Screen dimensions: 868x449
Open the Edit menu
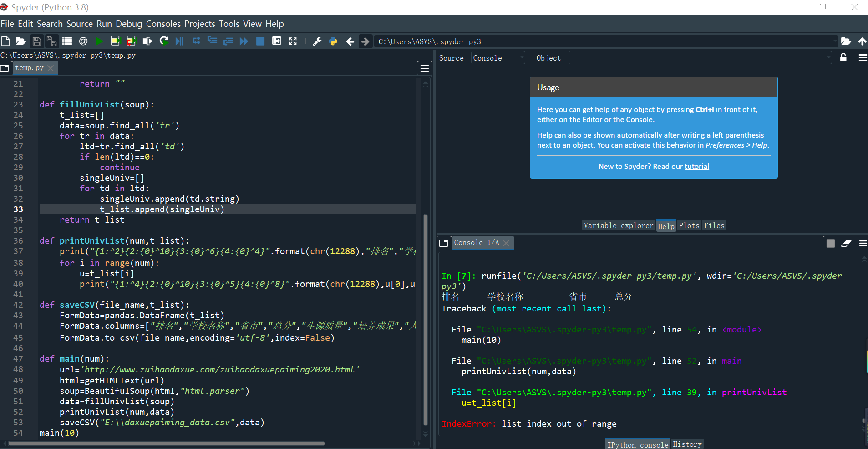[x=25, y=24]
